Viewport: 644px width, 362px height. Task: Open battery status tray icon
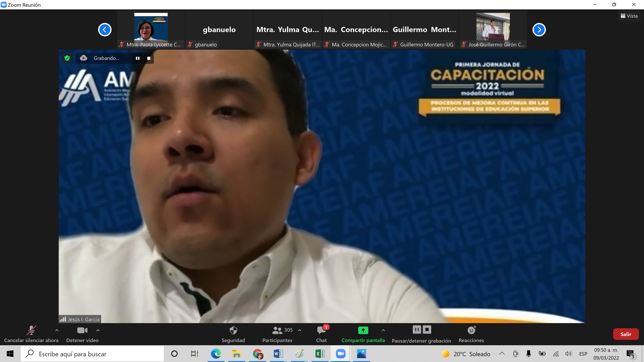click(x=542, y=354)
